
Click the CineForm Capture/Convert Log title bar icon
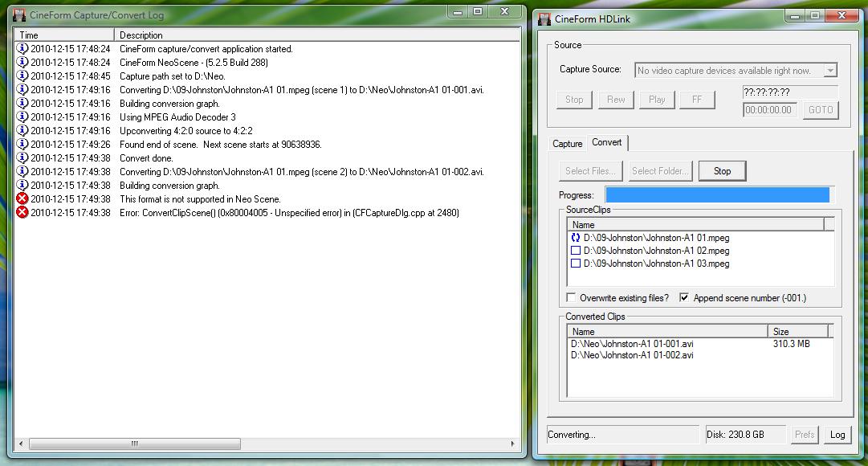19,15
